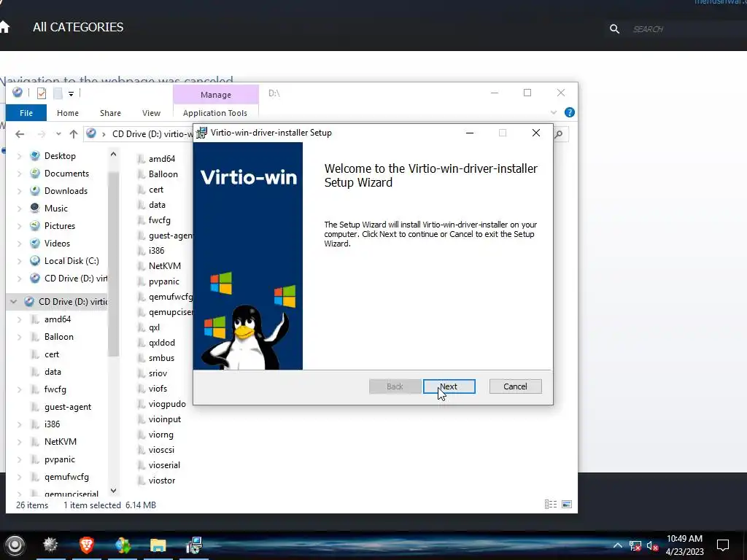Select Documents in navigation pane
This screenshot has width=747, height=560.
click(x=66, y=174)
